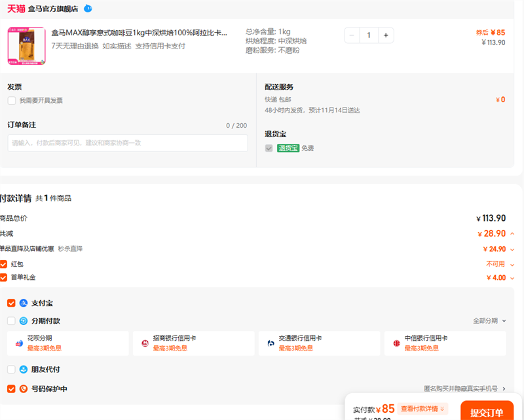Increase quantity with the plus stepper

pyautogui.click(x=384, y=35)
